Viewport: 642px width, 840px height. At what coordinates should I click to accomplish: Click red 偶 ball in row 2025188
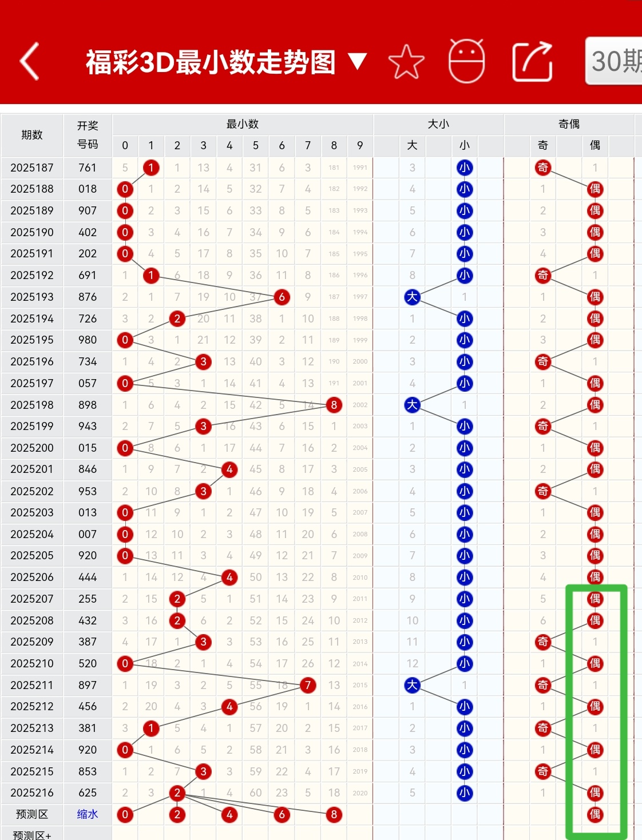pos(595,189)
